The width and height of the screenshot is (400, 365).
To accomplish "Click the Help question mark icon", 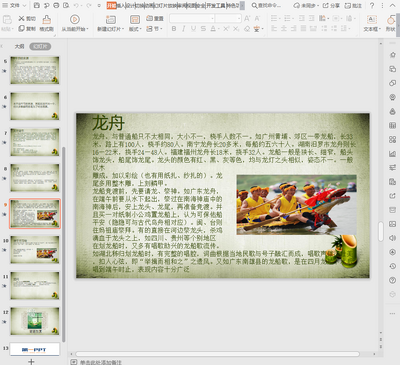I will point(372,5).
